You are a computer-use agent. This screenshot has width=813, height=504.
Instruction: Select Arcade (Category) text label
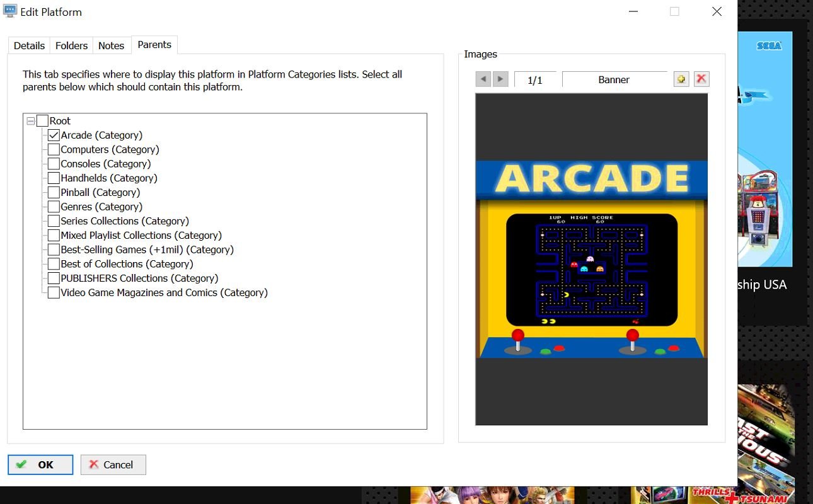[x=101, y=135]
